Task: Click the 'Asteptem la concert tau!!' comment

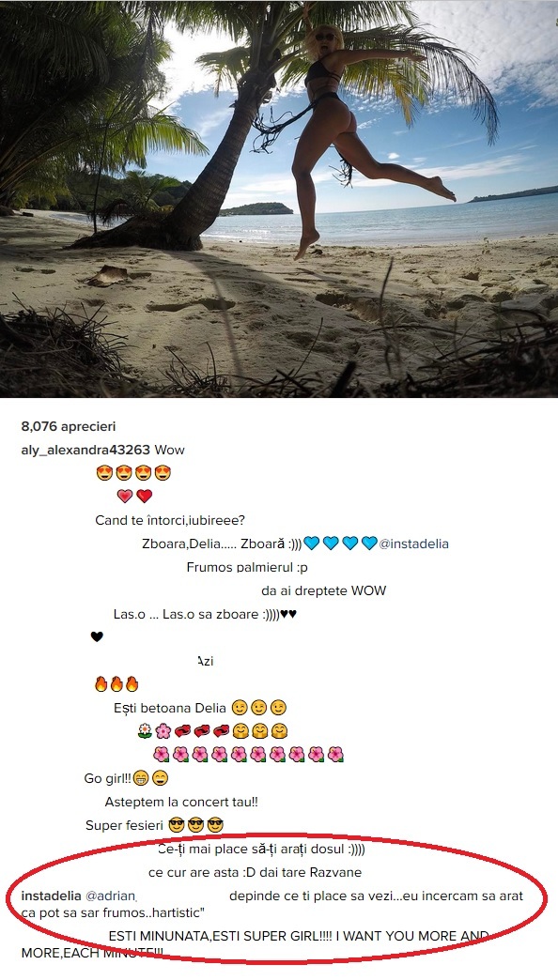Action: click(x=181, y=802)
